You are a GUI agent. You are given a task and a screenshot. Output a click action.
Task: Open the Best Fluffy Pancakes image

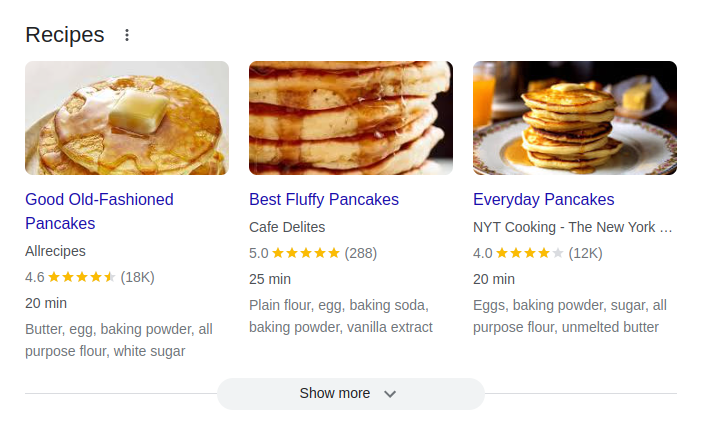(x=351, y=118)
